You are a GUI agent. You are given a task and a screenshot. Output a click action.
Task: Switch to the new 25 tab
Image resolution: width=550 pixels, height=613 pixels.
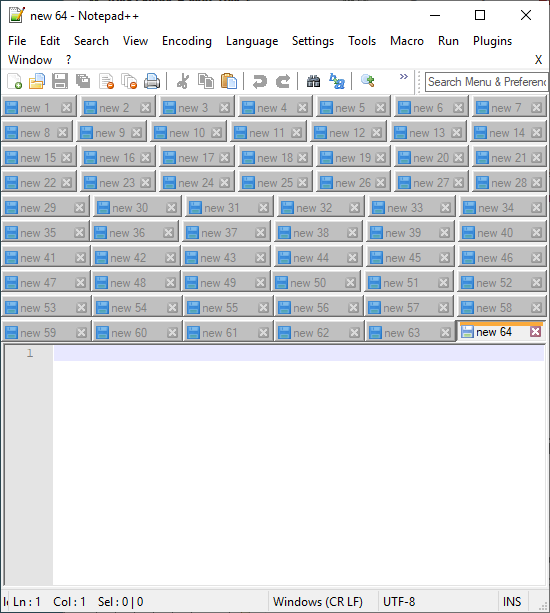click(275, 183)
